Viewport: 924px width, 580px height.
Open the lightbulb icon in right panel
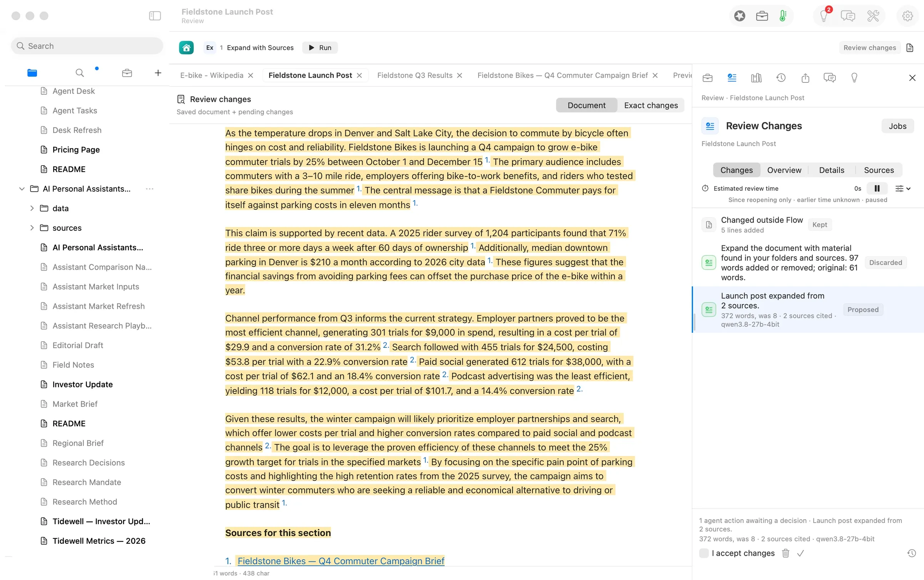[854, 78]
